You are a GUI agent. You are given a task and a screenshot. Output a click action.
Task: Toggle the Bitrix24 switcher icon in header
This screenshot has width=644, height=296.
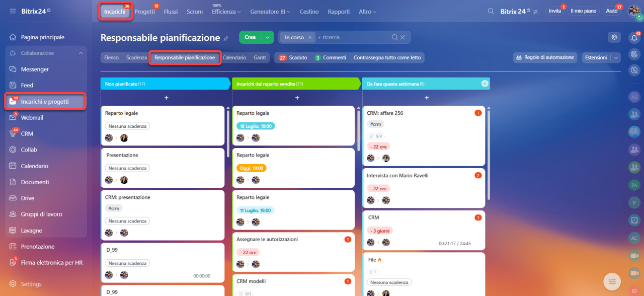pyautogui.click(x=535, y=12)
